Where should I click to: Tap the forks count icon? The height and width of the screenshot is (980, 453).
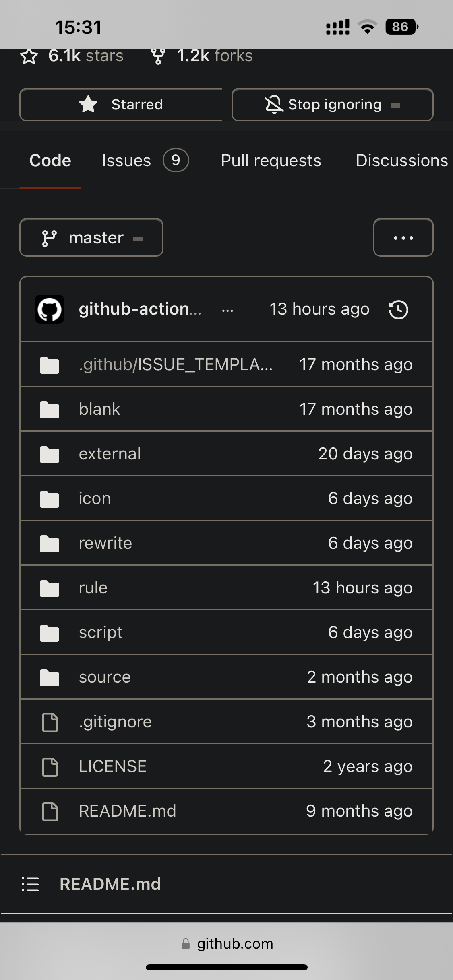(x=158, y=56)
